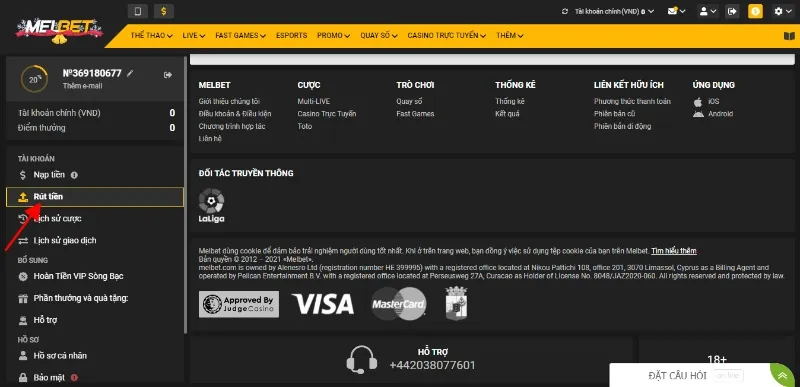This screenshot has height=387, width=800.
Task: Open the ESPORTS menu item
Action: (x=291, y=36)
